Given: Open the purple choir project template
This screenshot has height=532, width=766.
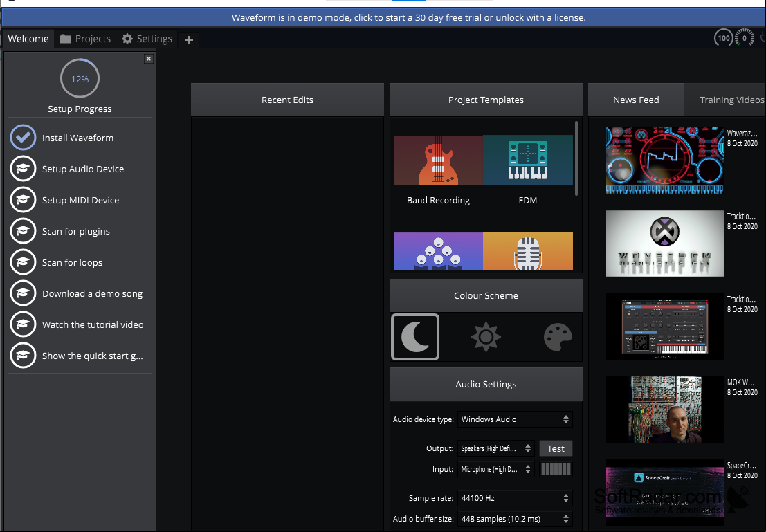Looking at the screenshot, I should click(438, 251).
